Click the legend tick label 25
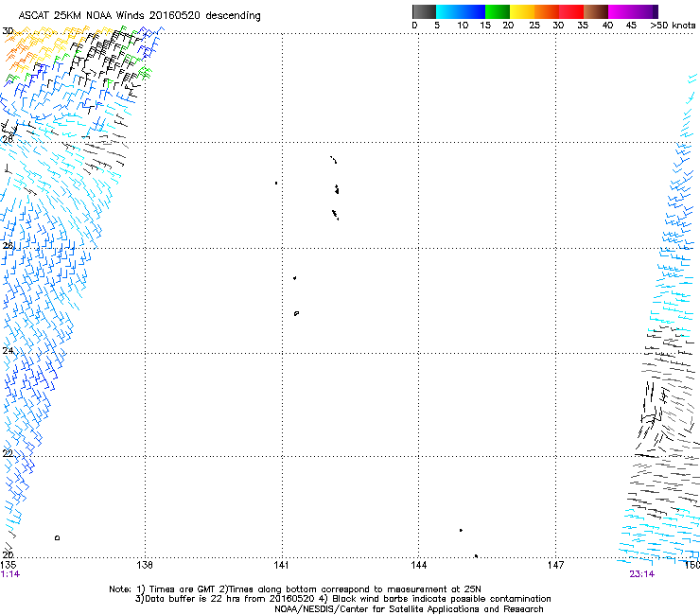The image size is (700, 615). tap(534, 26)
